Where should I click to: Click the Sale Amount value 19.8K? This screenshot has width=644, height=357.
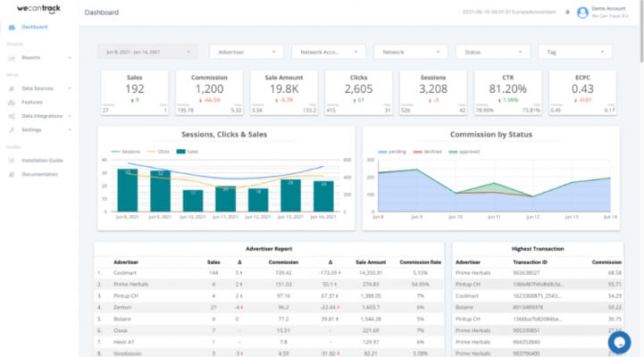pyautogui.click(x=284, y=89)
